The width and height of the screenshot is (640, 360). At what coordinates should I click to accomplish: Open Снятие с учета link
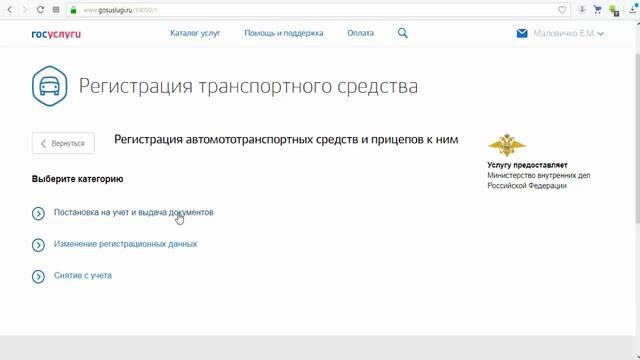[x=83, y=276]
